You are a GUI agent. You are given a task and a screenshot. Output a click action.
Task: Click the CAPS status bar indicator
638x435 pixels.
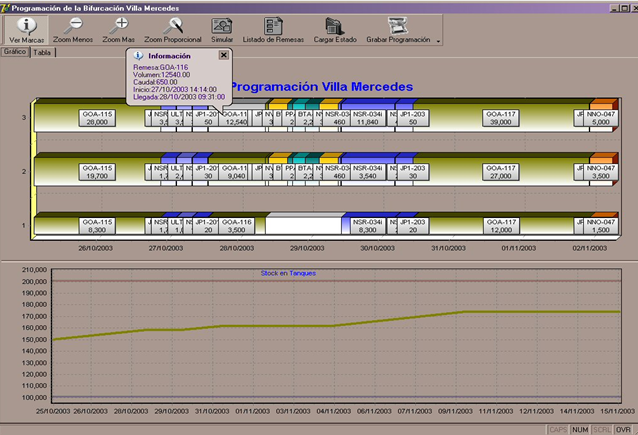(558, 430)
